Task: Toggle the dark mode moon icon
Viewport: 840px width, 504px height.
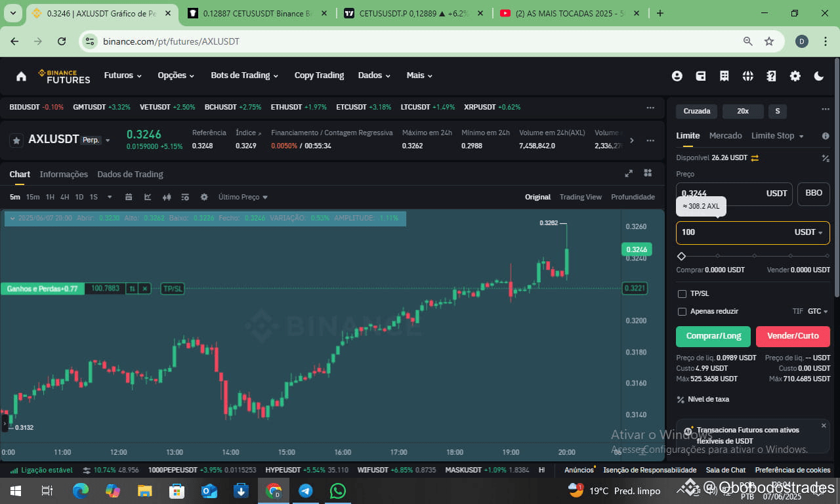Action: point(819,76)
